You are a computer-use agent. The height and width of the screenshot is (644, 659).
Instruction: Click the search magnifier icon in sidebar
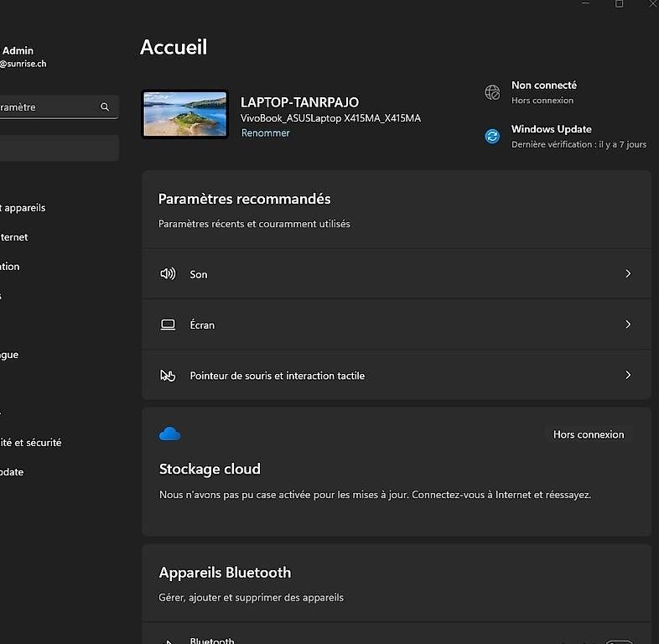[105, 107]
